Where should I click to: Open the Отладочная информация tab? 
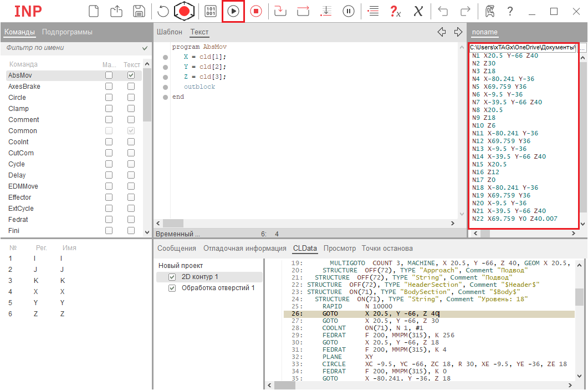[x=244, y=248]
